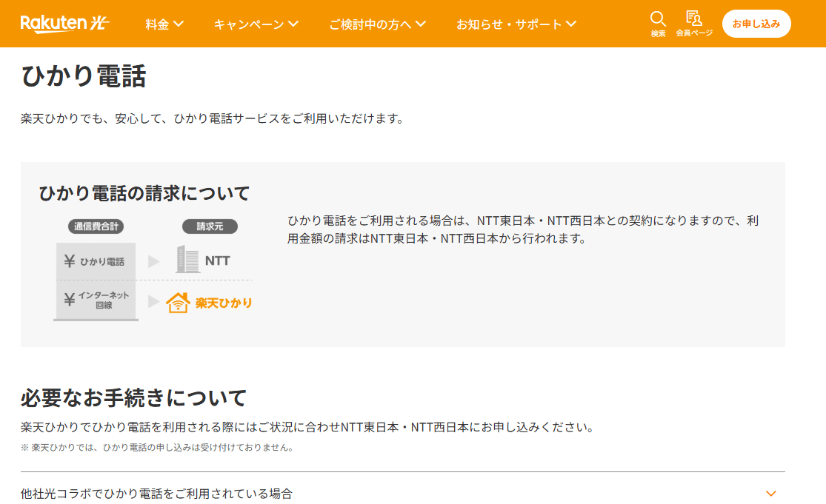Viewport: 826px width, 504px height.
Task: Open the キャンペーン menu
Action: 256,24
